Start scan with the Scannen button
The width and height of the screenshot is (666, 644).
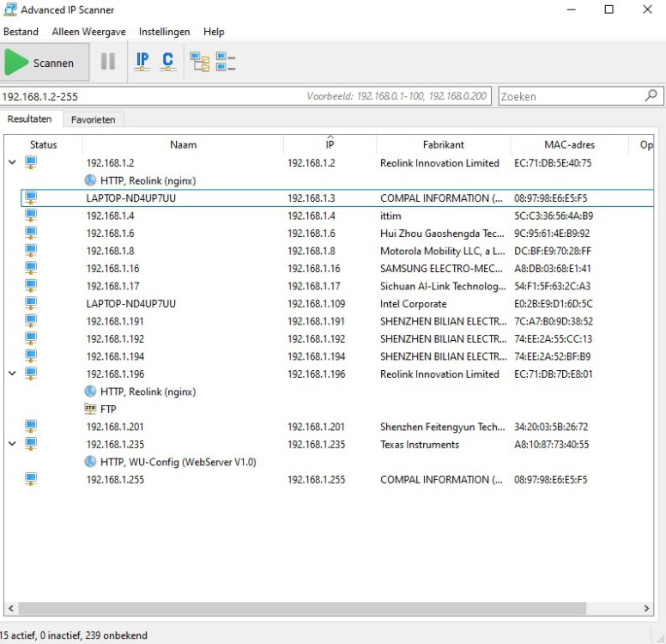pos(39,63)
